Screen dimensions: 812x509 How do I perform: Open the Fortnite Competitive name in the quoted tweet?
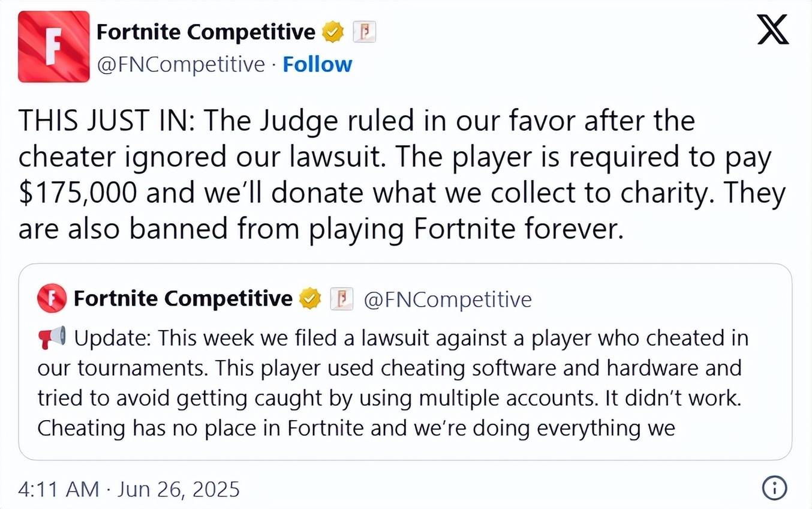tap(183, 298)
